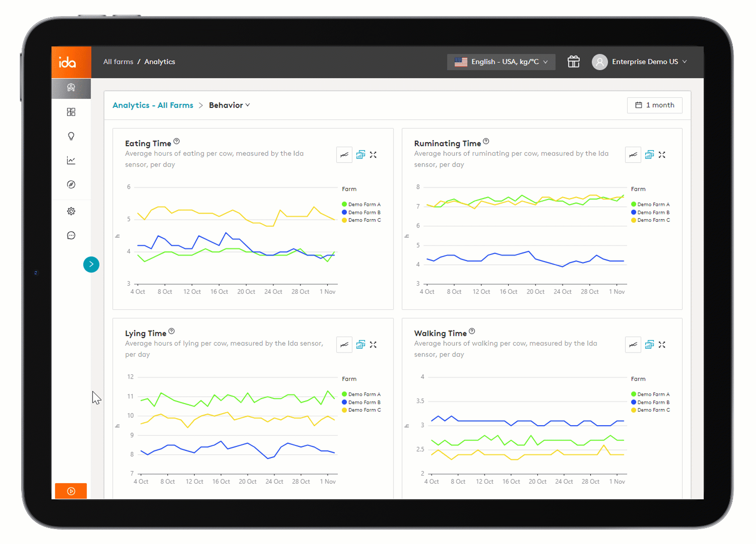Open the chat bubble sidebar icon
Image resolution: width=756 pixels, height=544 pixels.
71,236
